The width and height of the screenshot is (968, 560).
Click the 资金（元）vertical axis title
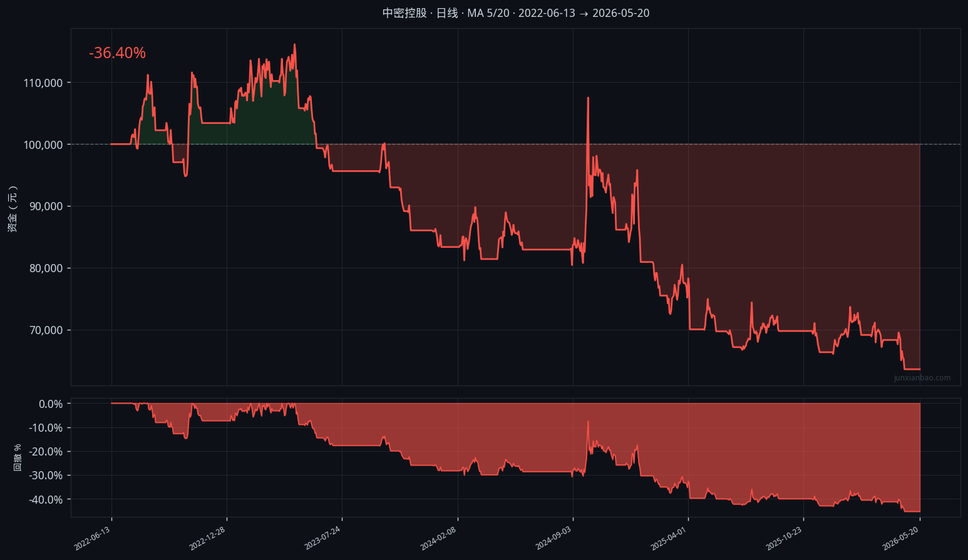pos(13,209)
